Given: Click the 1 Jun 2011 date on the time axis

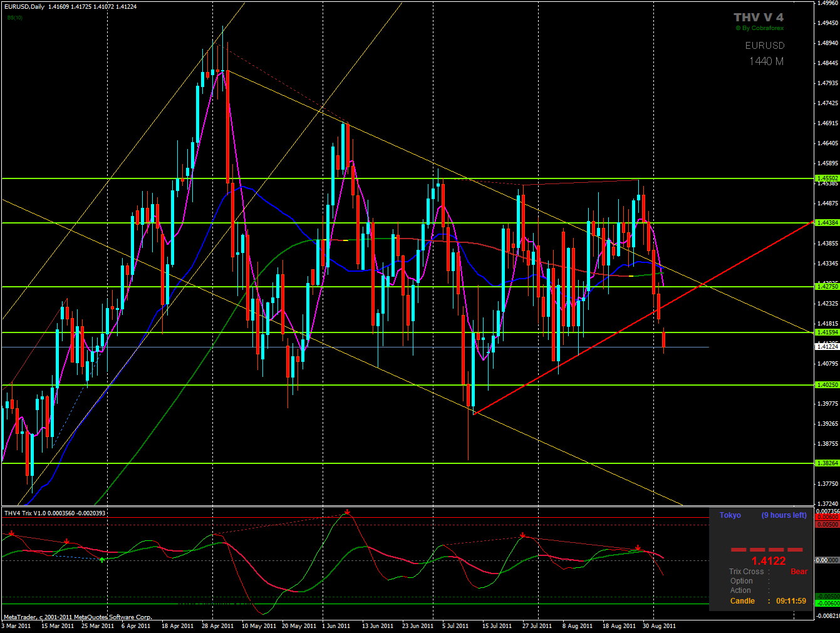Looking at the screenshot, I should click(336, 626).
